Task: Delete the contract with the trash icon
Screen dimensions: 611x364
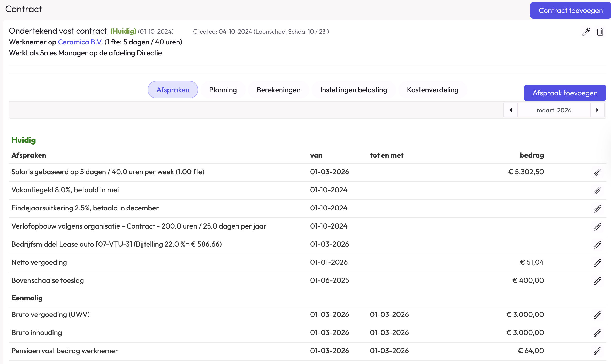Action: point(600,32)
